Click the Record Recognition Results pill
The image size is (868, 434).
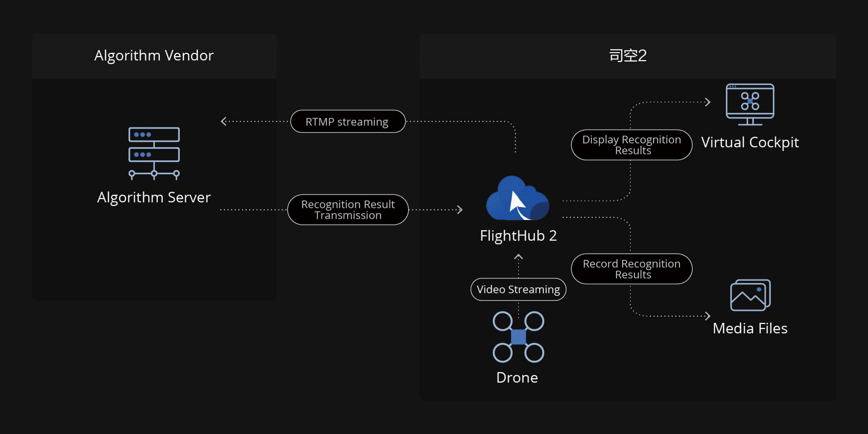(631, 269)
